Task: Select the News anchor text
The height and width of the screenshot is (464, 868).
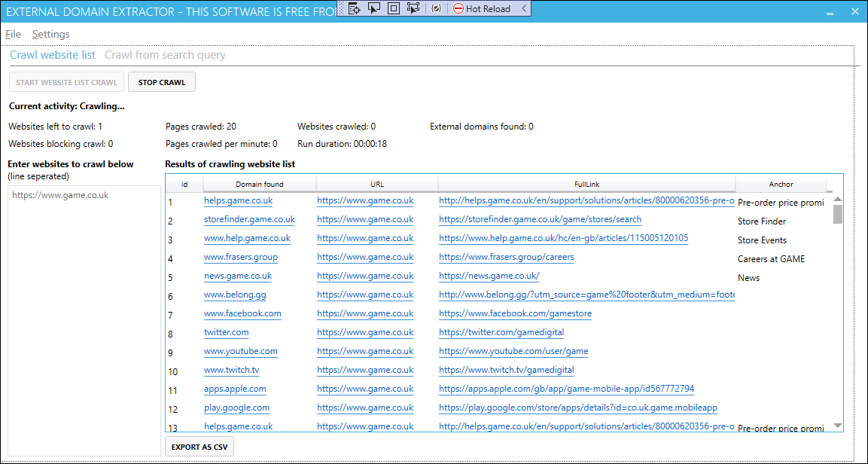Action: click(748, 278)
